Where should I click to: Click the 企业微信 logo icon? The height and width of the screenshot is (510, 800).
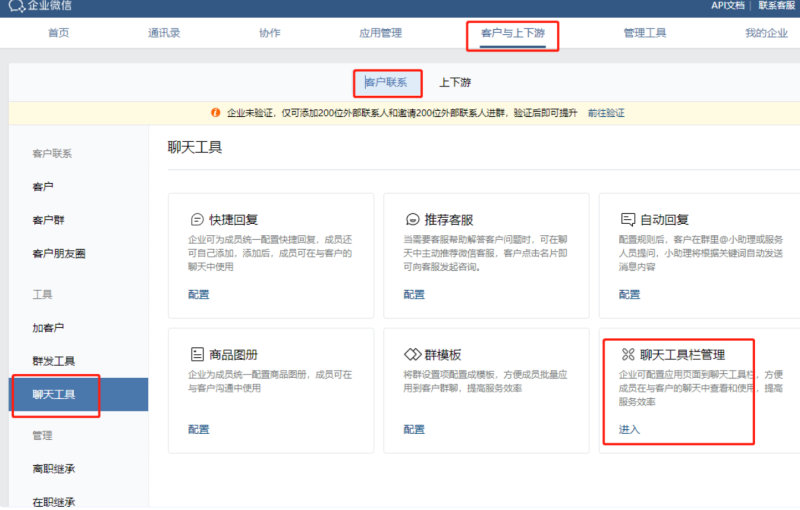pos(16,6)
